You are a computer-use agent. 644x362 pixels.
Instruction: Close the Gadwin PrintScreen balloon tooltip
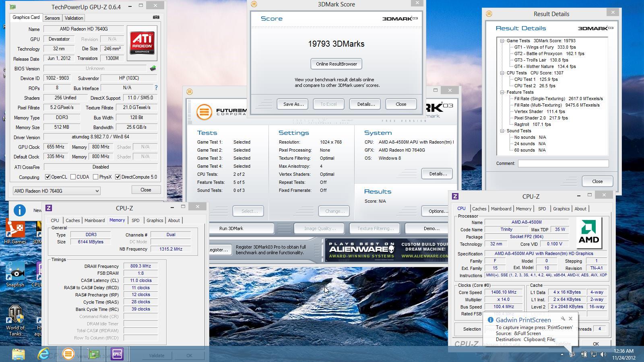[x=570, y=319]
